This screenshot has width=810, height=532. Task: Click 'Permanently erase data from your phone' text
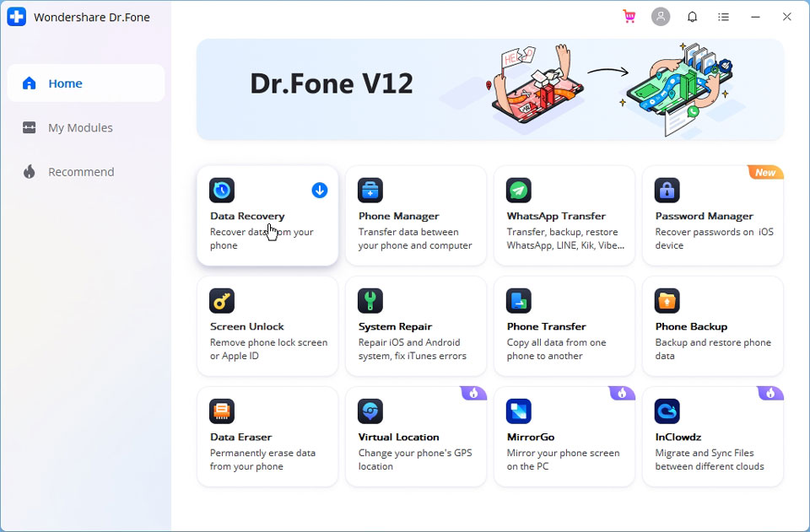(262, 459)
